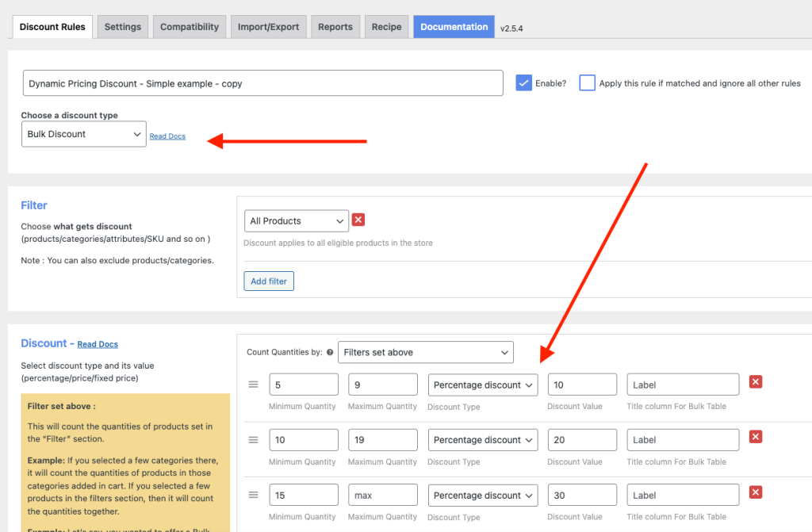Delete the 10–19 quantity discount row
812x532 pixels.
click(x=756, y=437)
